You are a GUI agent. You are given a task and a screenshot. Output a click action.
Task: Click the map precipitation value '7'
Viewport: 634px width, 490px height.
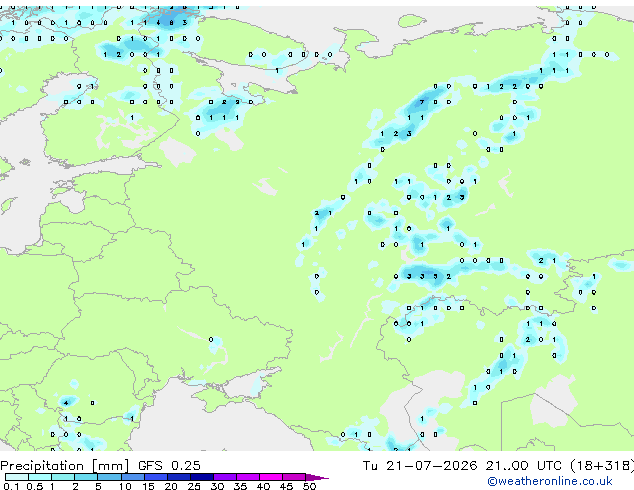[422, 102]
